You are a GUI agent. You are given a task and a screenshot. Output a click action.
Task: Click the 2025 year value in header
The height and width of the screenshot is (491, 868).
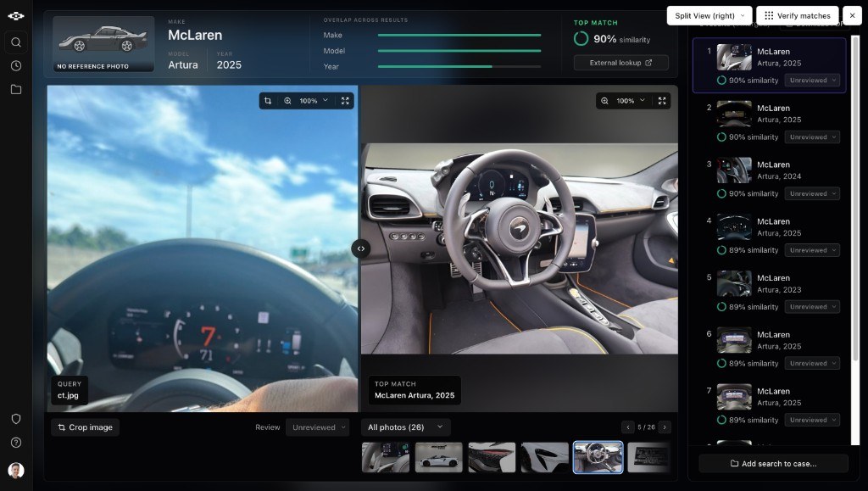(229, 64)
